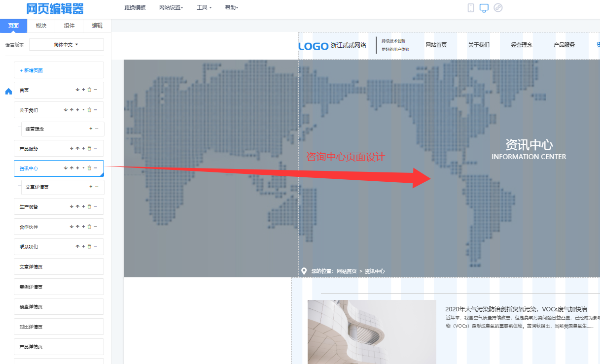The width and height of the screenshot is (600, 364).
Task: Add a subpage under 文章详情页 child item
Action: (x=91, y=187)
